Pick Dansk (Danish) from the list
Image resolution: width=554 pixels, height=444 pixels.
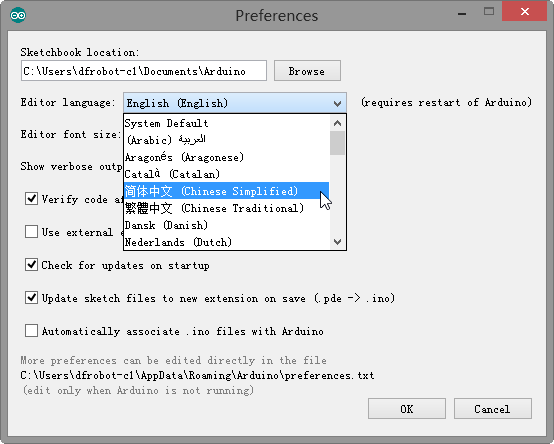(226, 225)
